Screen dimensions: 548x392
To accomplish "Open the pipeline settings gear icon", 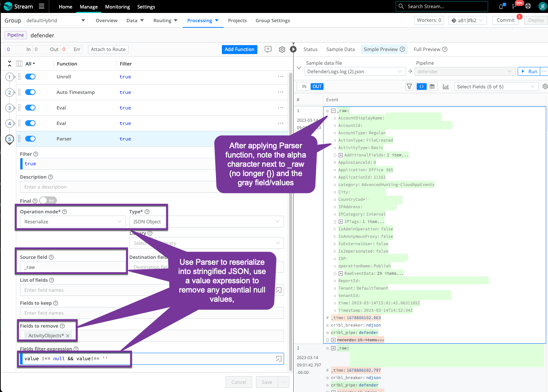I will pyautogui.click(x=282, y=50).
